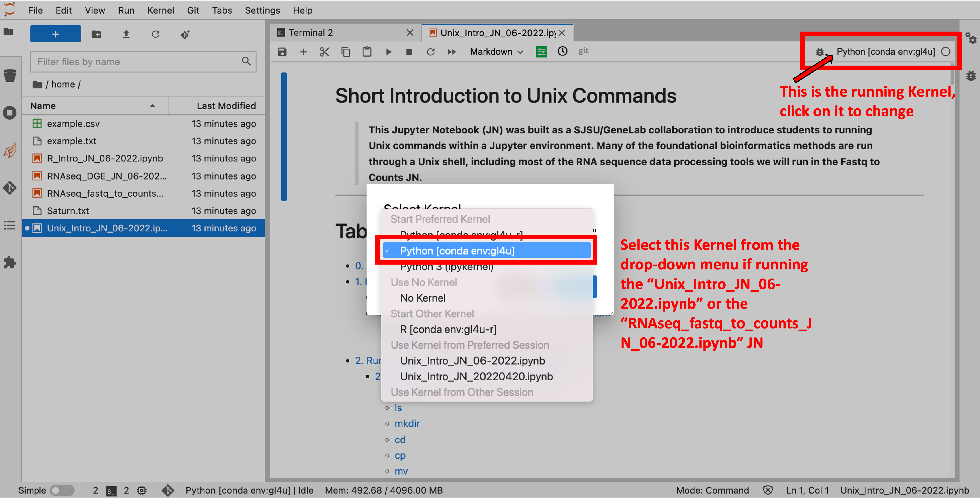The width and height of the screenshot is (980, 498).
Task: Select the Saturn.txt file
Action: [x=143, y=211]
